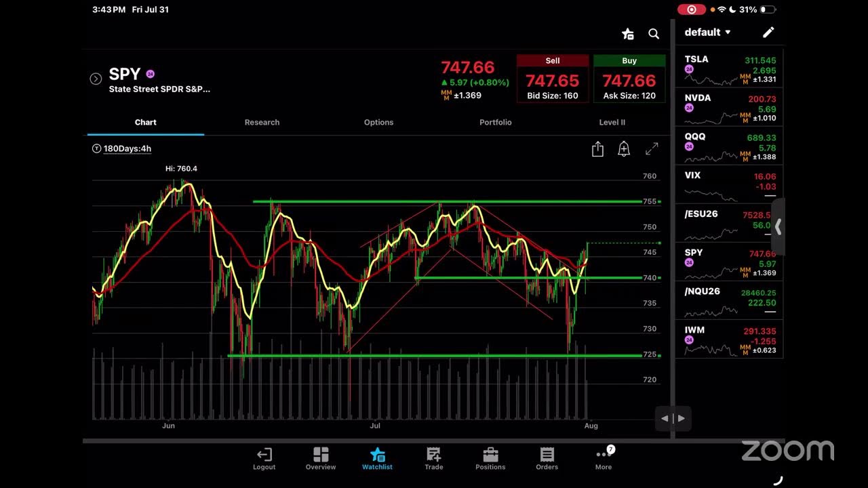Tap the purple 24 badge beside the SPY header
This screenshot has height=488, width=868.
point(151,74)
